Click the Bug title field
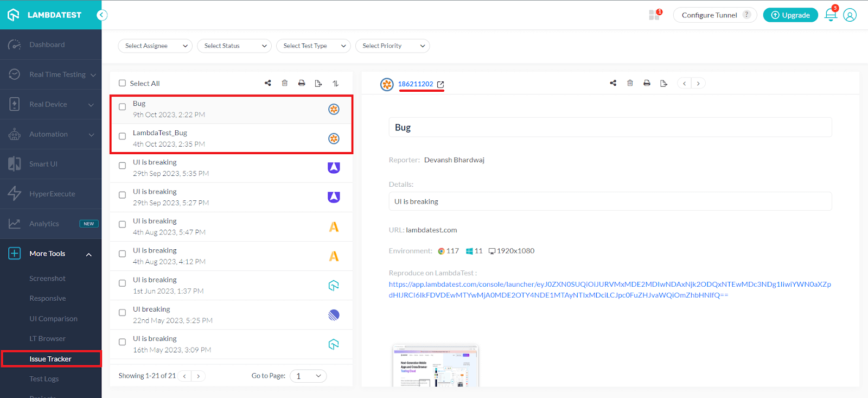Image resolution: width=868 pixels, height=398 pixels. point(610,128)
